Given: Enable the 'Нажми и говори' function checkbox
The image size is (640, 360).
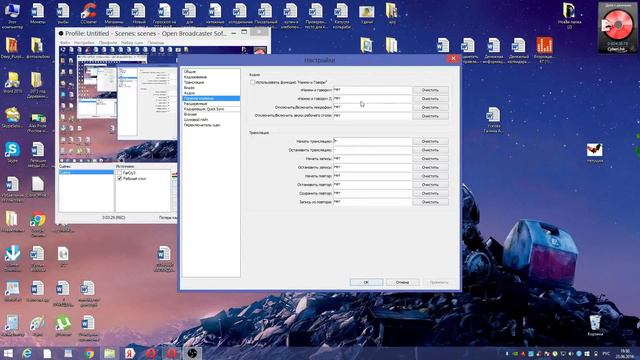Looking at the screenshot, I should (253, 82).
